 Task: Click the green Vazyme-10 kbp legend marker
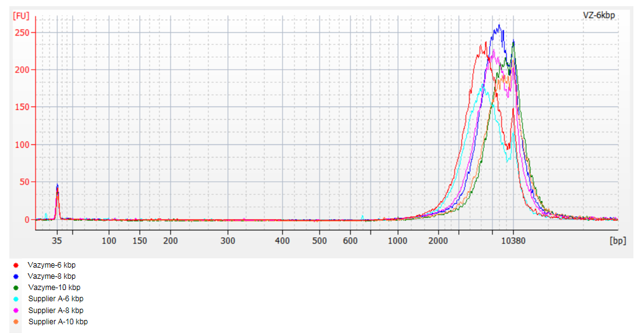pos(16,288)
